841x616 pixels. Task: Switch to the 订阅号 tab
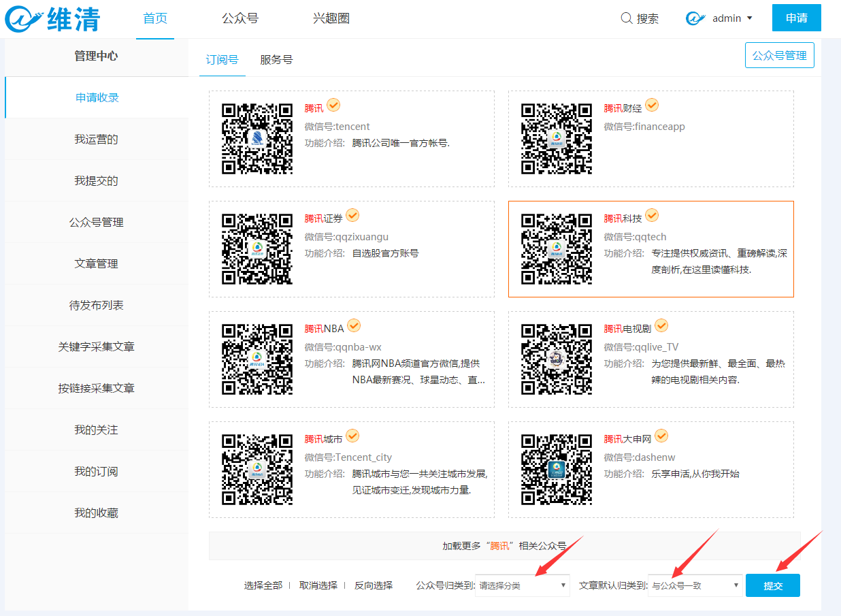[x=222, y=60]
